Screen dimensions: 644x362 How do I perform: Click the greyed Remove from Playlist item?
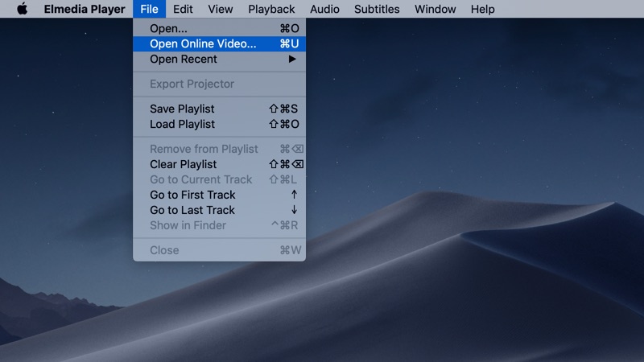(219, 149)
